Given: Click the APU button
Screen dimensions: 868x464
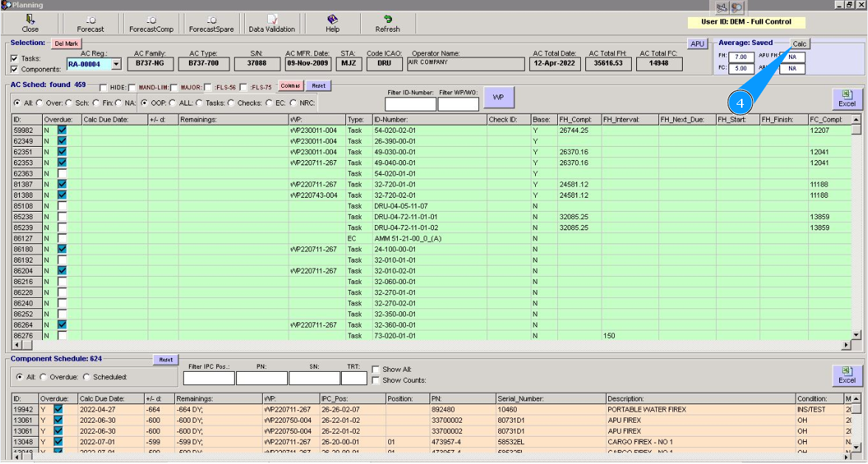Looking at the screenshot, I should [x=697, y=44].
